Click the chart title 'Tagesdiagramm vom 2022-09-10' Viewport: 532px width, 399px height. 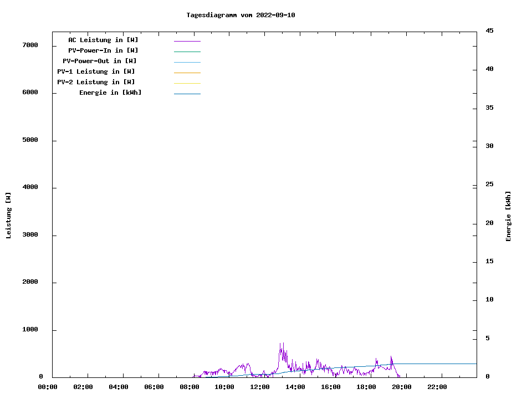tap(241, 15)
